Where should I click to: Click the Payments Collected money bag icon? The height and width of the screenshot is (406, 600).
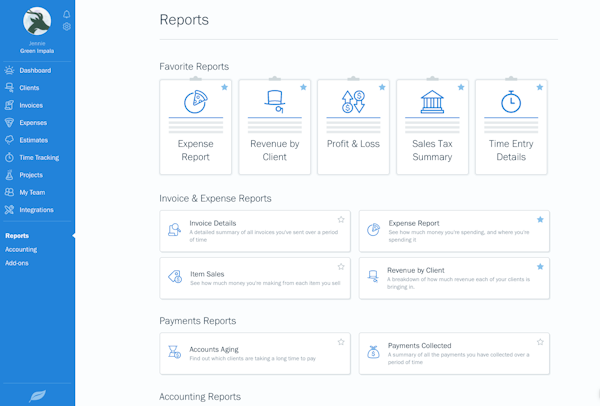click(373, 352)
